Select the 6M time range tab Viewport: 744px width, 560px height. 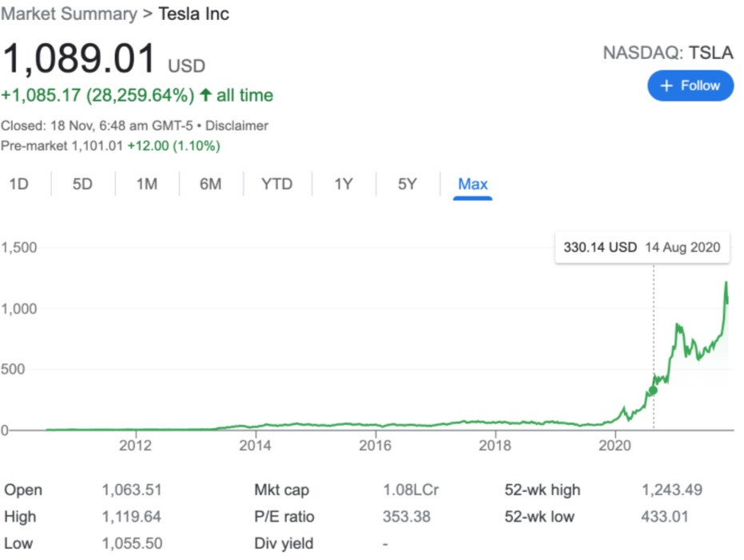point(211,184)
